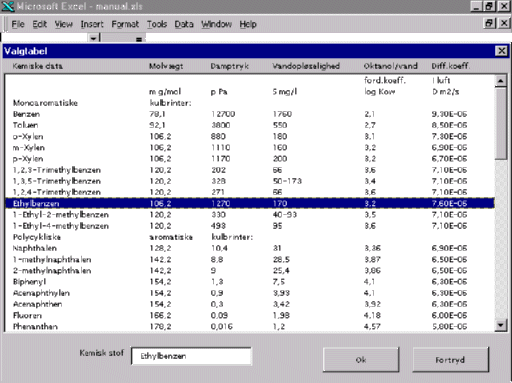Select the 1,2,3-Trimethylbenzen row
Viewport: 512px width, 383px height.
coord(250,170)
